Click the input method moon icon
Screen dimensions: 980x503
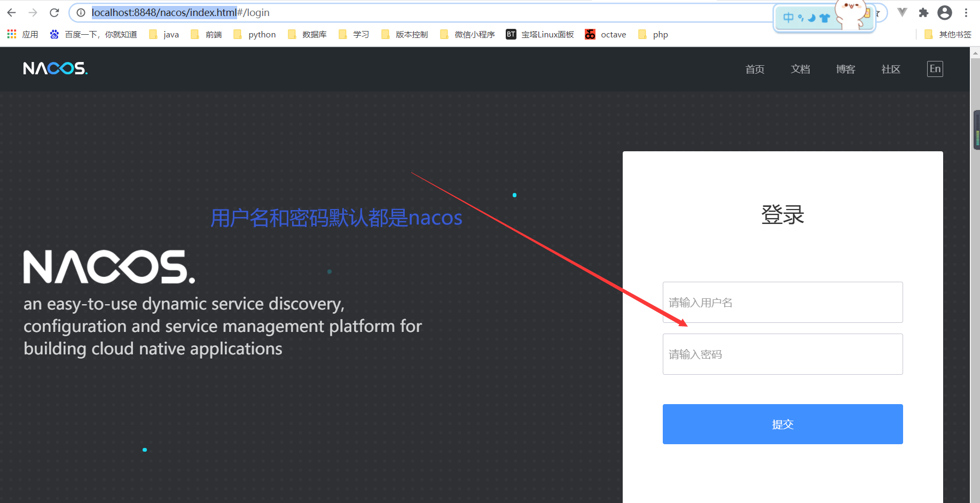(812, 18)
